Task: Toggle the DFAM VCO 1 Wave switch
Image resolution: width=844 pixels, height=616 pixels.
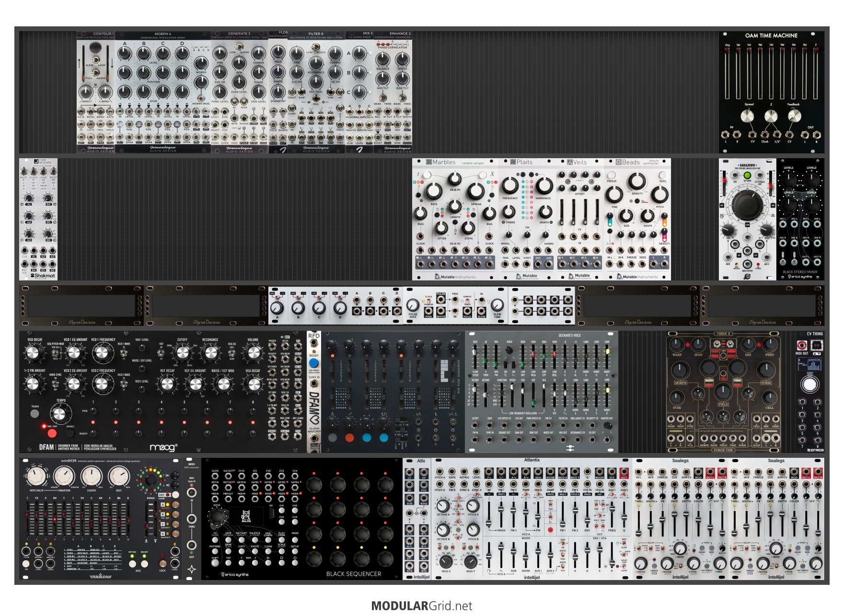Action: pyautogui.click(x=124, y=353)
